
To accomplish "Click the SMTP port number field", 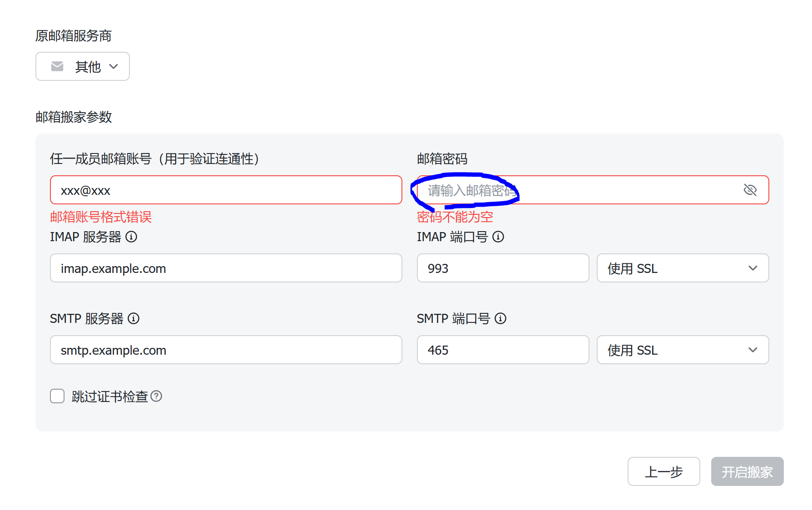I will [503, 350].
